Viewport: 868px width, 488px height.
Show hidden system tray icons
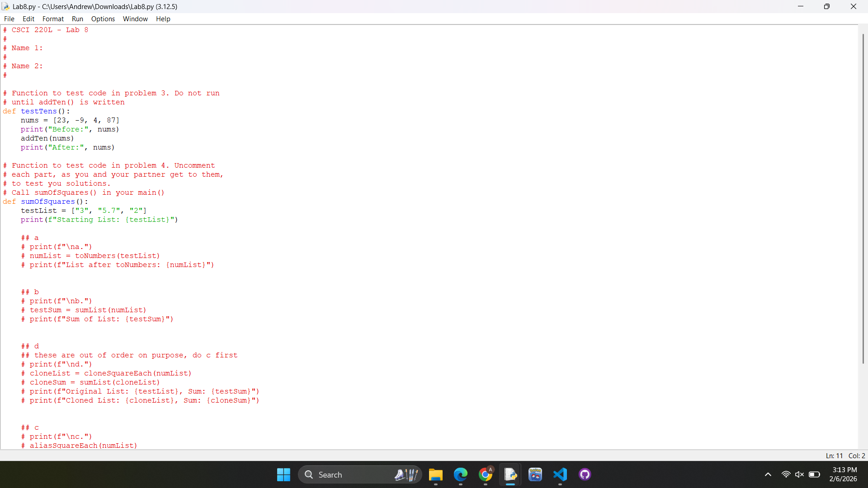(x=768, y=474)
